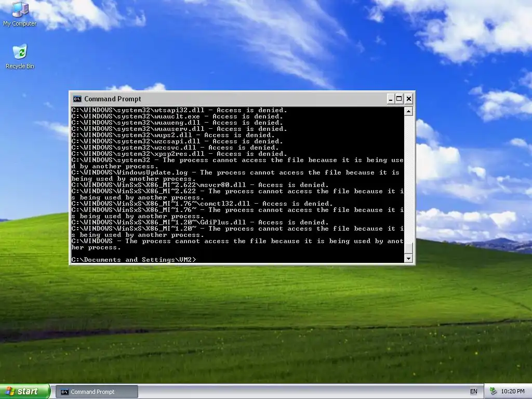
Task: Maximize the Command Prompt window
Action: [x=400, y=99]
